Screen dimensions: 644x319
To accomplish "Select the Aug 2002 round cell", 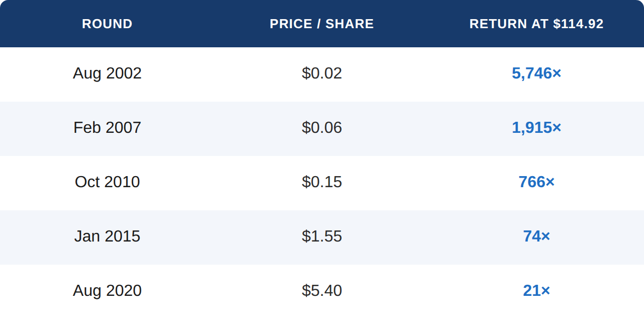I will tap(107, 73).
